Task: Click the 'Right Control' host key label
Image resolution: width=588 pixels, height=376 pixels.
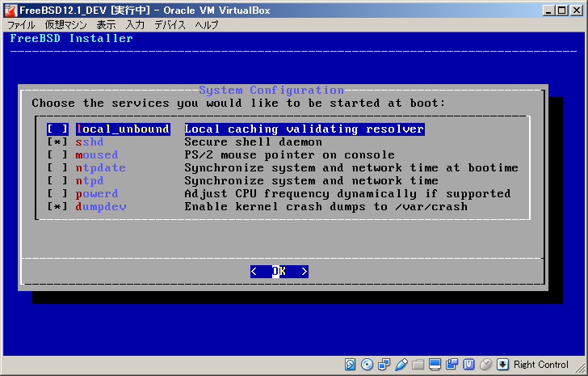Action: [541, 365]
